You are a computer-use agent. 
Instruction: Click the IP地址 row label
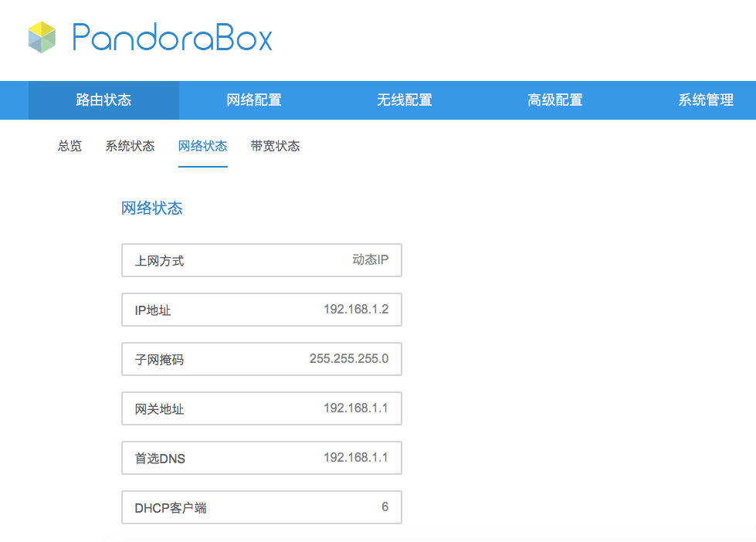pos(153,310)
